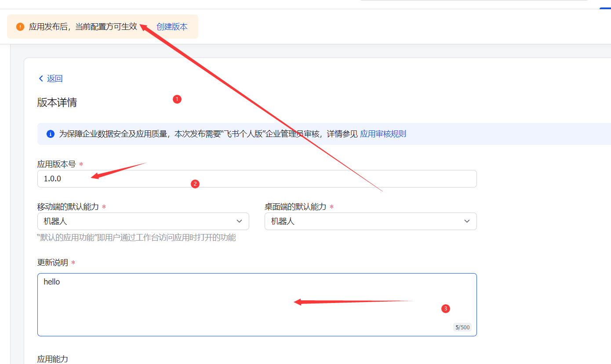Viewport: 611px width, 364px height.
Task: Click the 5/500 character counter
Action: point(462,327)
